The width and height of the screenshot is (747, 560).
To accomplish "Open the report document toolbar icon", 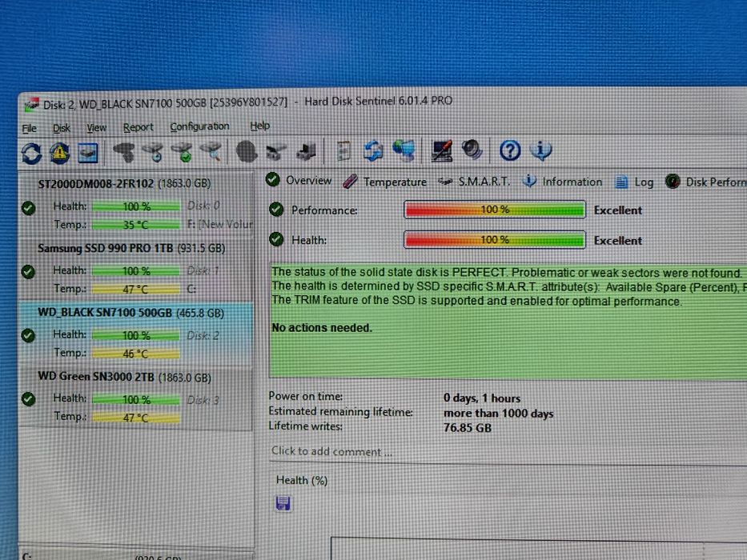I will pos(343,151).
